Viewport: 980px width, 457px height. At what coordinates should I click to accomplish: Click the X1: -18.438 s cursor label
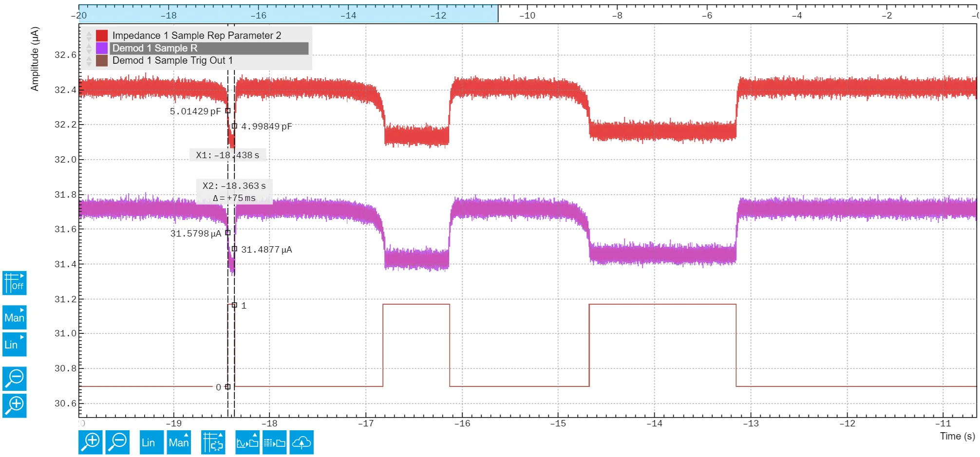[x=227, y=155]
